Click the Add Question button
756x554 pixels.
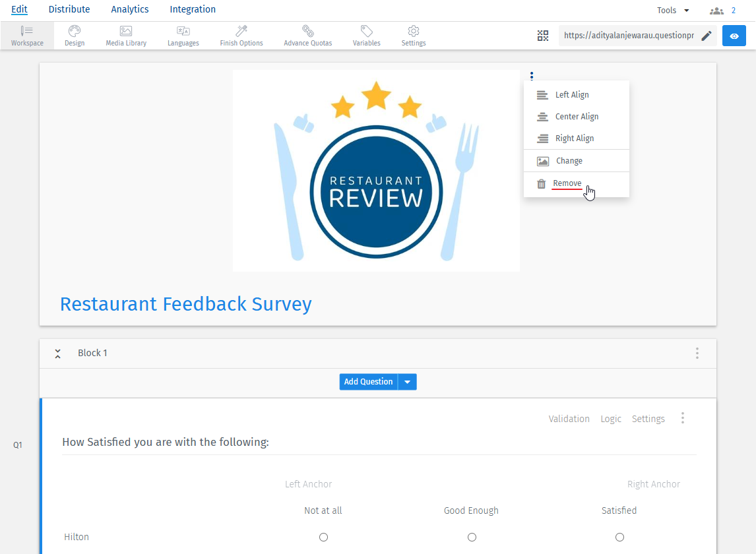pyautogui.click(x=369, y=381)
